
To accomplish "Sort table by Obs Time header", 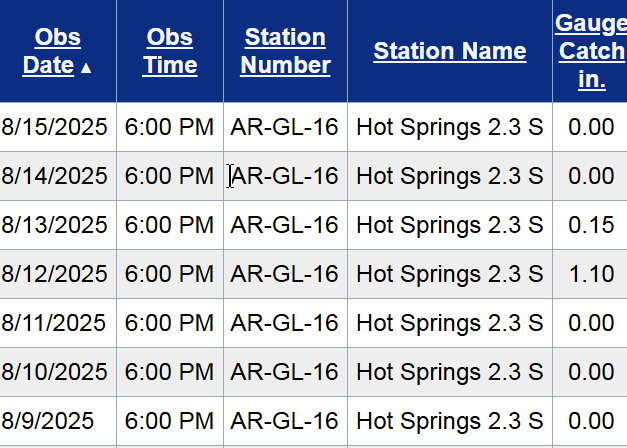I will point(169,51).
